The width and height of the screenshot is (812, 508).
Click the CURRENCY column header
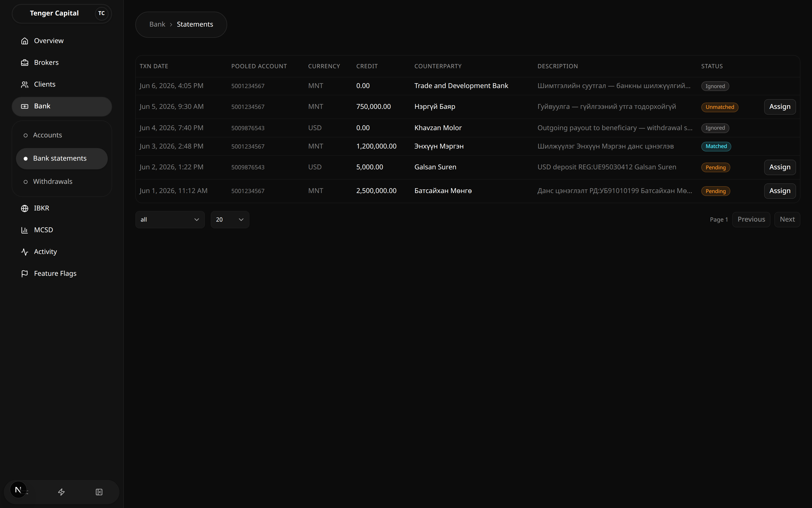[324, 67]
